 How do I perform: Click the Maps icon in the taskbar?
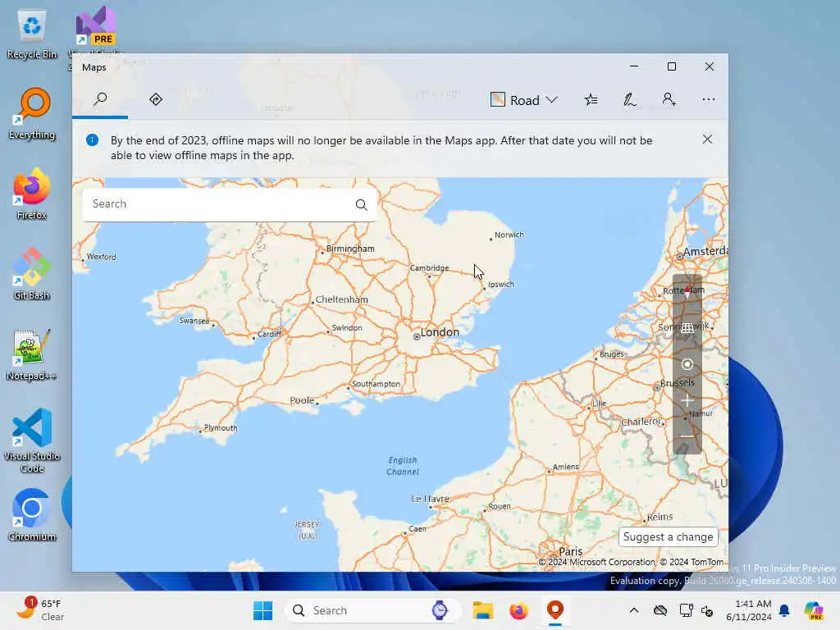coord(555,610)
